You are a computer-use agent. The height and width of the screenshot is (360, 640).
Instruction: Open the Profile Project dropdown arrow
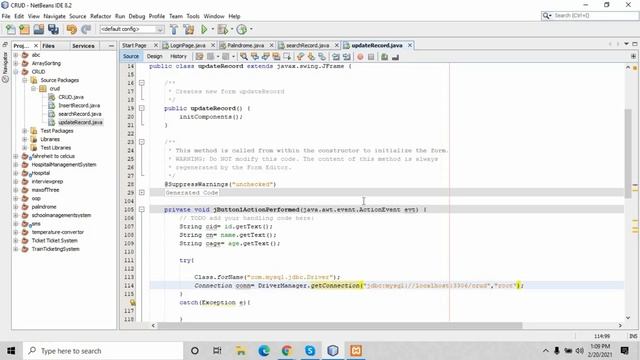[x=251, y=29]
